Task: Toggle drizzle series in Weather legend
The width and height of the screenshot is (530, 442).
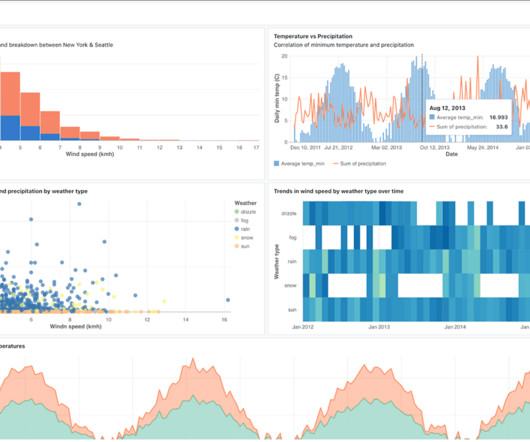Action: pyautogui.click(x=245, y=212)
